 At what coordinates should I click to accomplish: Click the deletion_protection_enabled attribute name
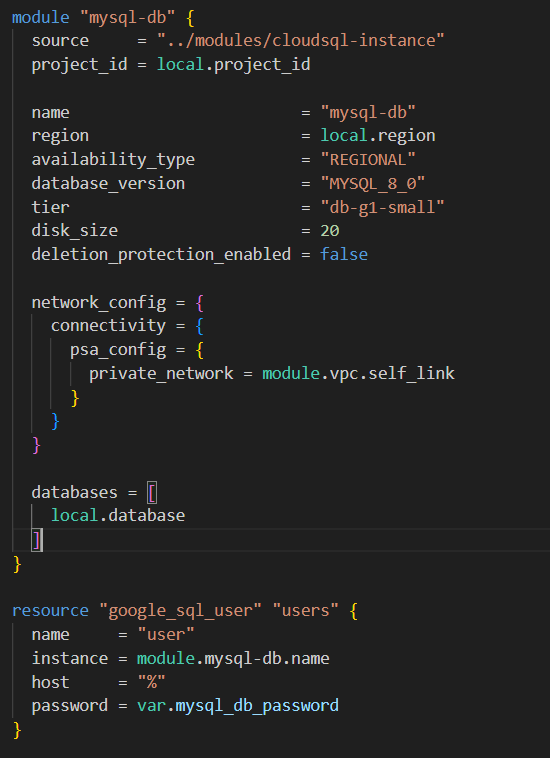coord(161,254)
